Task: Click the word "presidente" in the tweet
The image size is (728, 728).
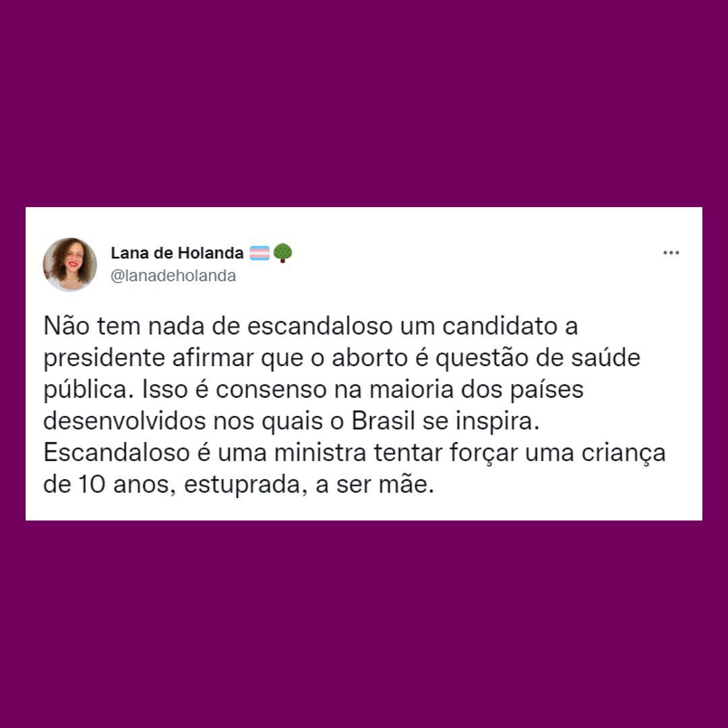Action: [104, 358]
